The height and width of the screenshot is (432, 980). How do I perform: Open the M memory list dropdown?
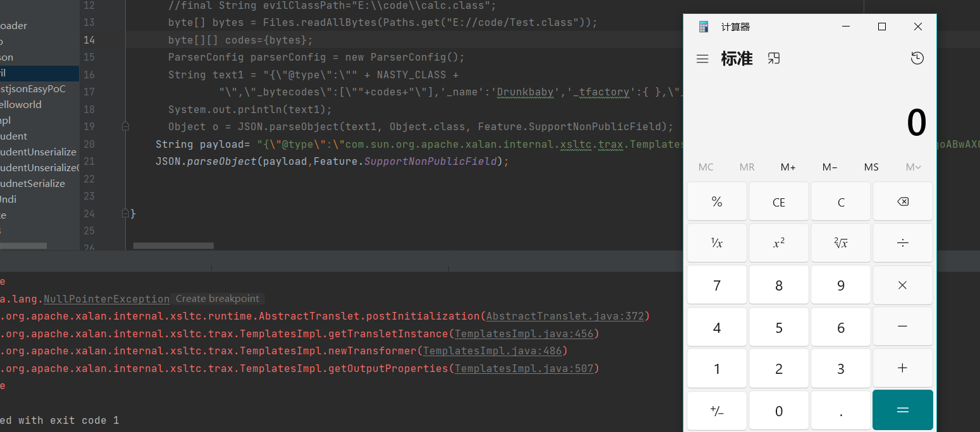913,167
